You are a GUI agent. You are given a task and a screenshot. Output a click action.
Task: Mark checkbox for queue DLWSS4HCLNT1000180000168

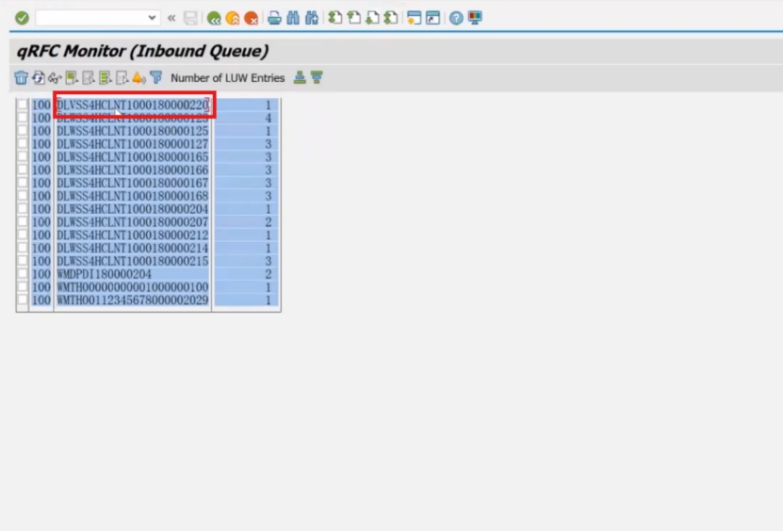[x=23, y=196]
